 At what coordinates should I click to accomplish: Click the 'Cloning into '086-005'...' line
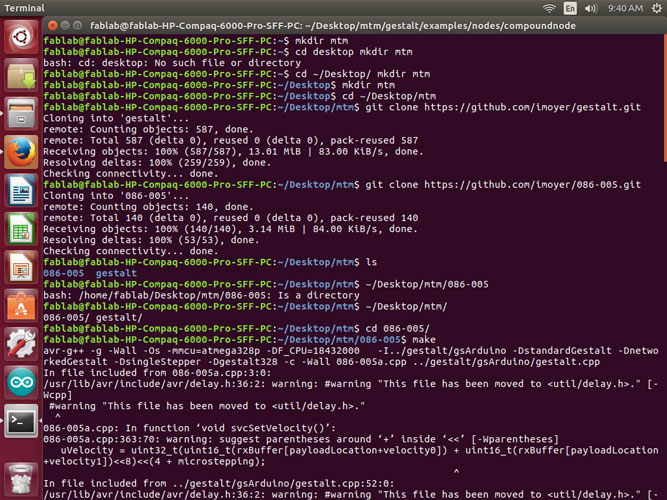116,196
